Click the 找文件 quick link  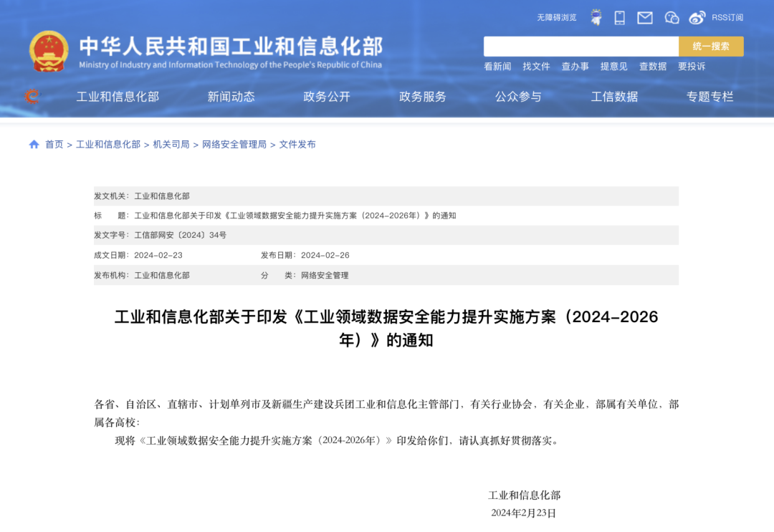tap(536, 66)
